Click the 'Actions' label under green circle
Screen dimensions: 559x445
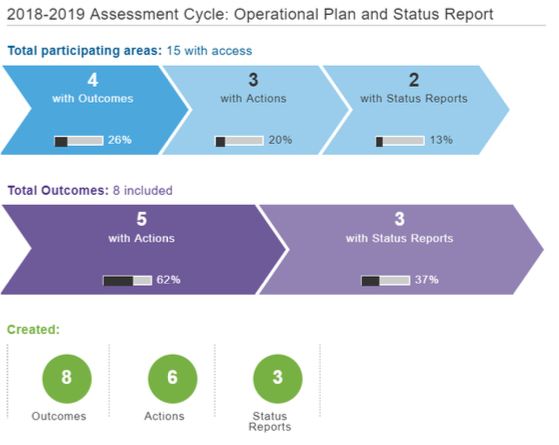[x=164, y=416]
